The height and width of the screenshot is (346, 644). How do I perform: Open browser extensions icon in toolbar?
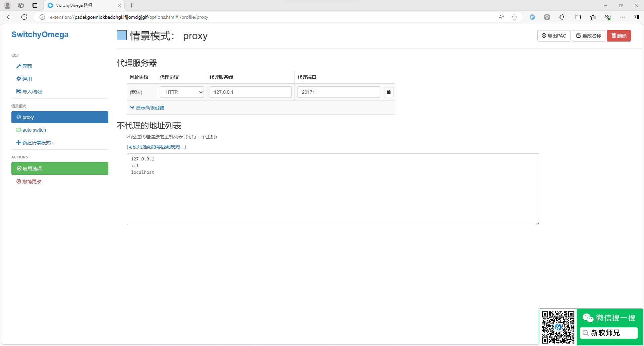pyautogui.click(x=562, y=17)
